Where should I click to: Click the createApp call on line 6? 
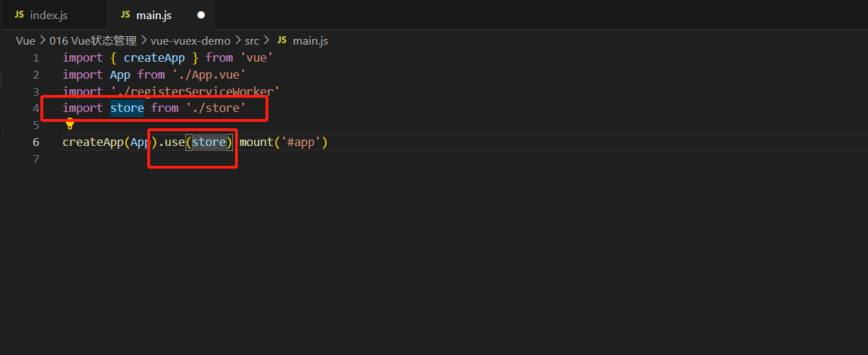click(x=93, y=142)
